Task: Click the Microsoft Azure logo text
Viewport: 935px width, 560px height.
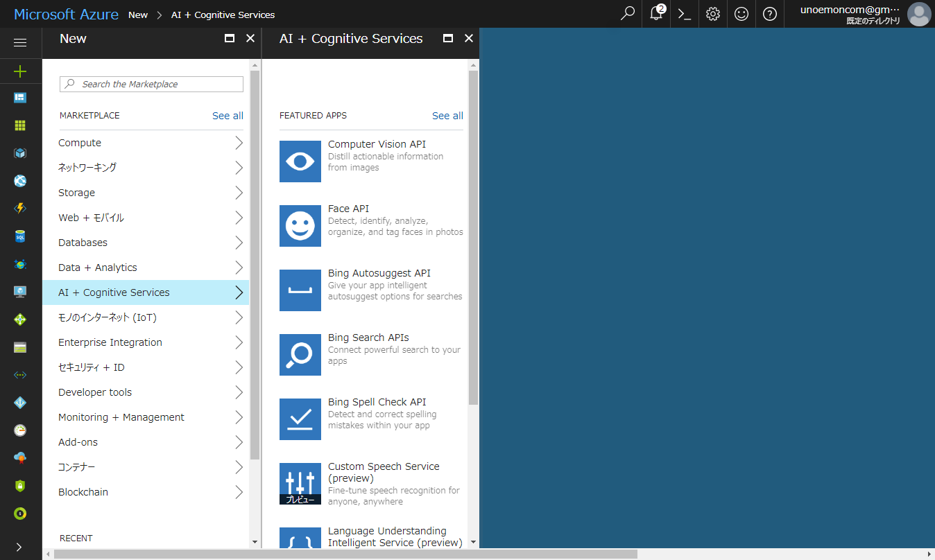Action: [x=66, y=15]
